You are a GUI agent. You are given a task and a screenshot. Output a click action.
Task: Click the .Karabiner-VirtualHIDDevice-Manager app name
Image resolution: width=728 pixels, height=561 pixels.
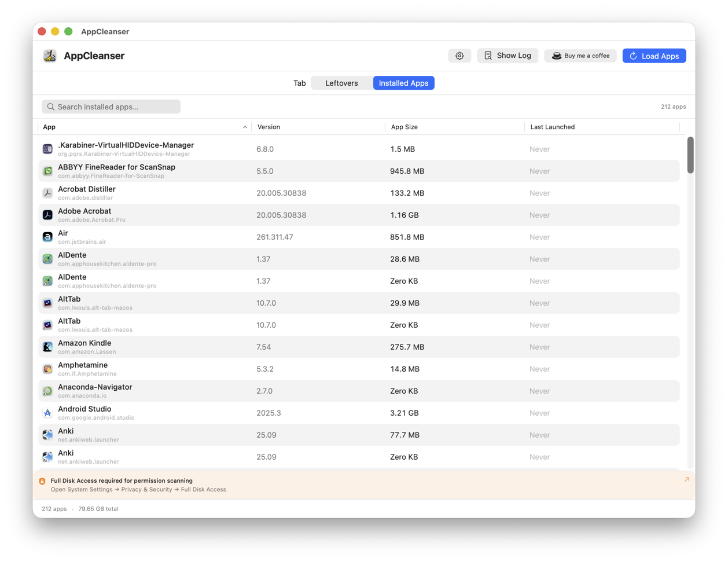[x=126, y=145]
